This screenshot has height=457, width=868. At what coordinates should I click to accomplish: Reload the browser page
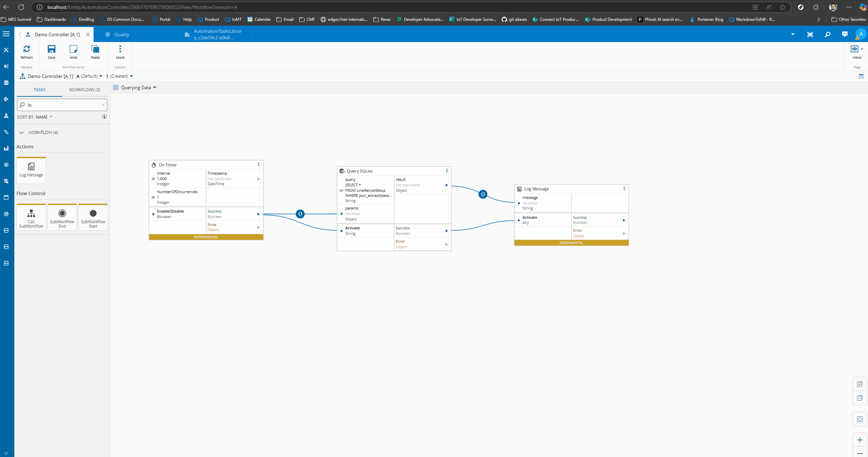[x=21, y=7]
